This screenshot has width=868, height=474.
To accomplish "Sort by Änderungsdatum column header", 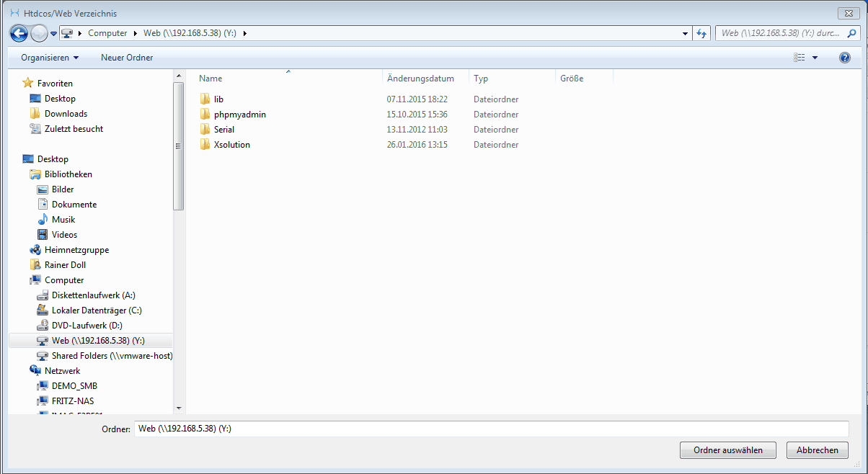I will [420, 79].
